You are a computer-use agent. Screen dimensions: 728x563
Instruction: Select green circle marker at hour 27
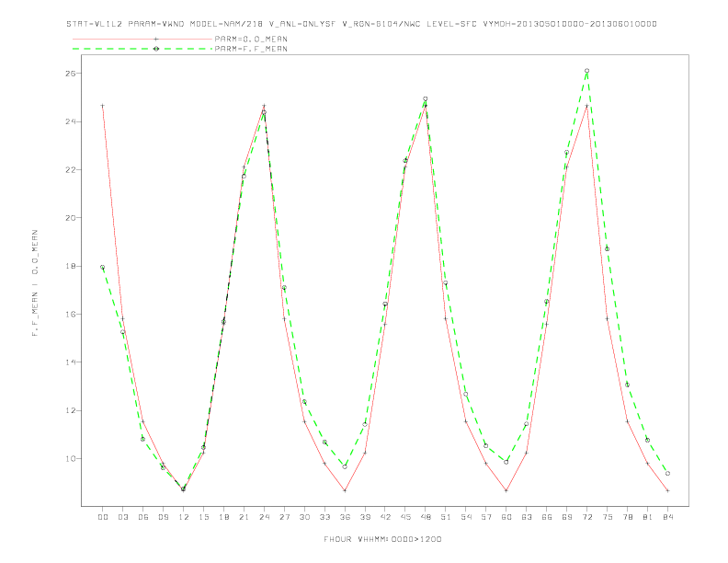284,288
